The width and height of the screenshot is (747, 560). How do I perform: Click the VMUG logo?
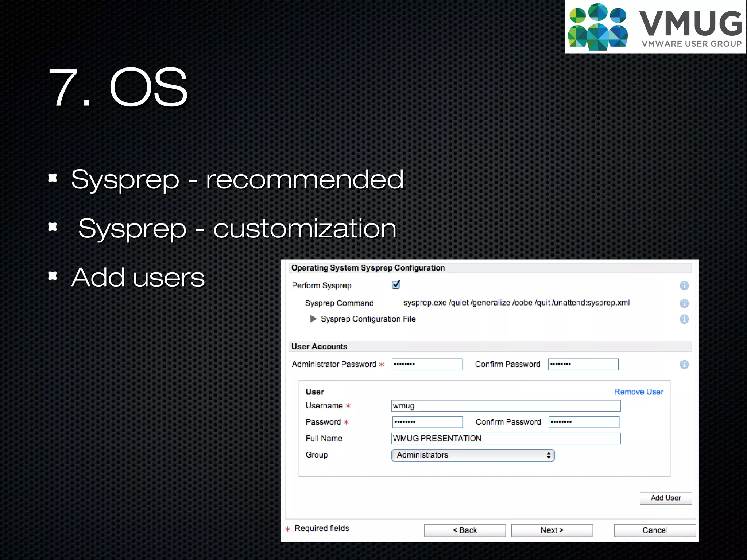coord(655,27)
